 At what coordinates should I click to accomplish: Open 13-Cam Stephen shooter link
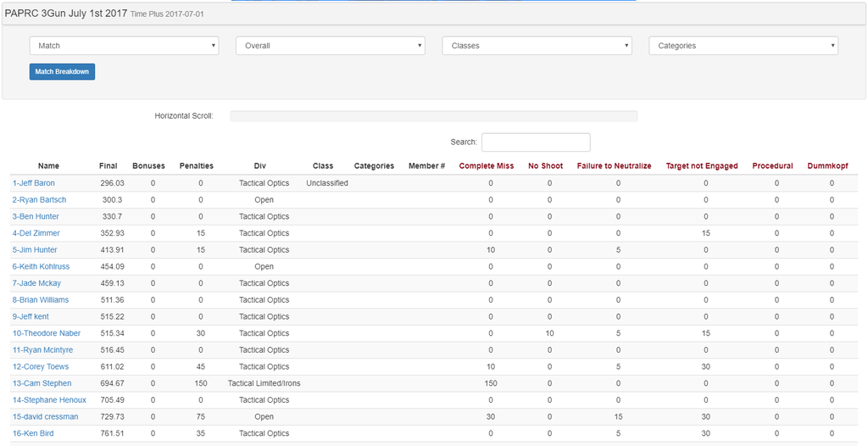point(42,383)
